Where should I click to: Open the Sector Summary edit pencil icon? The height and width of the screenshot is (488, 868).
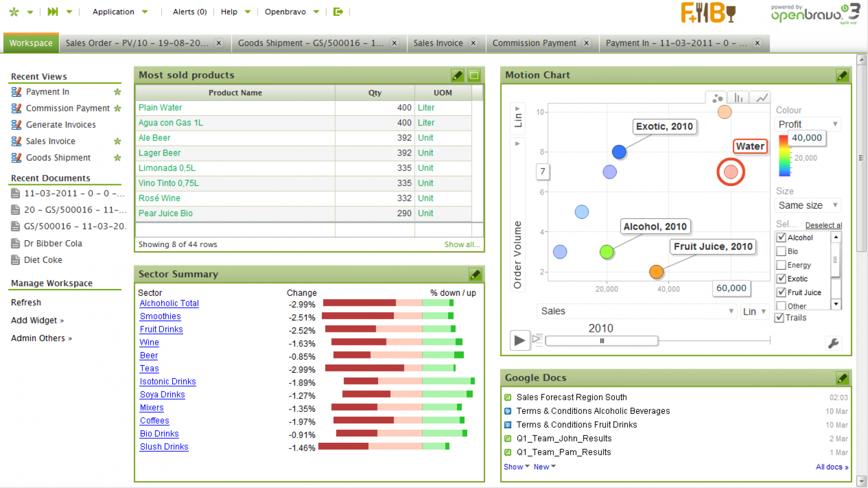click(x=475, y=274)
